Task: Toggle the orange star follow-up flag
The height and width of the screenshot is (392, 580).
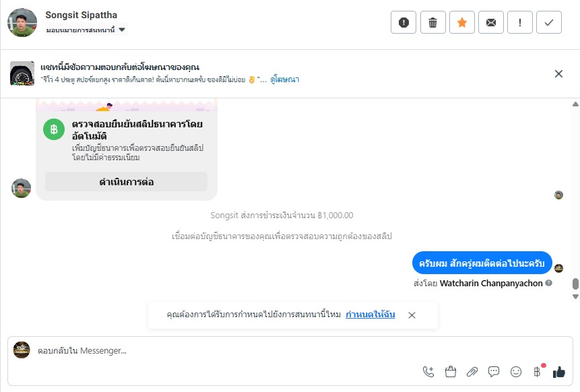Action: pyautogui.click(x=462, y=23)
